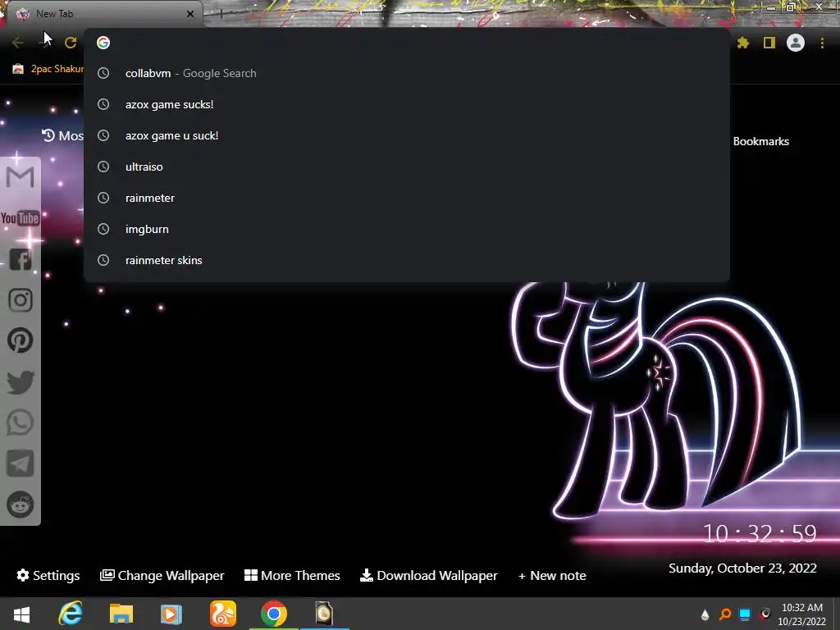Image resolution: width=840 pixels, height=630 pixels.
Task: Open Chrome three-dot menu
Action: coord(822,43)
